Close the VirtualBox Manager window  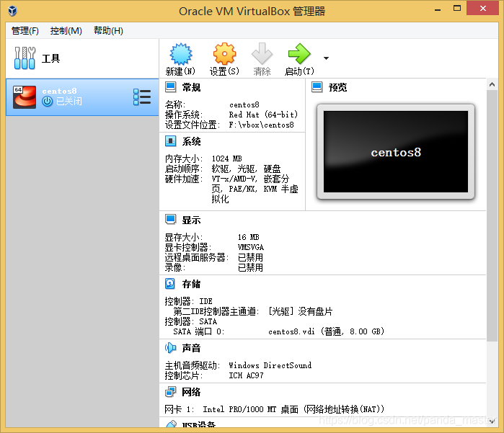[483, 9]
